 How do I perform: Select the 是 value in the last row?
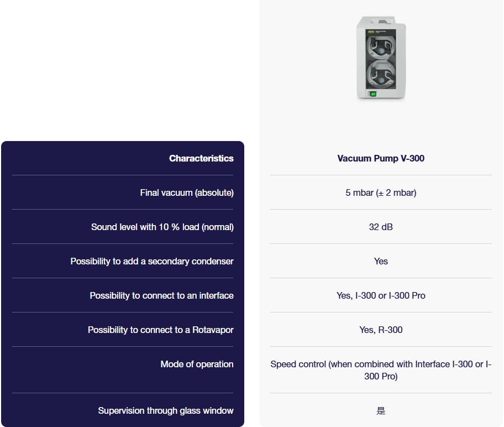pyautogui.click(x=381, y=410)
